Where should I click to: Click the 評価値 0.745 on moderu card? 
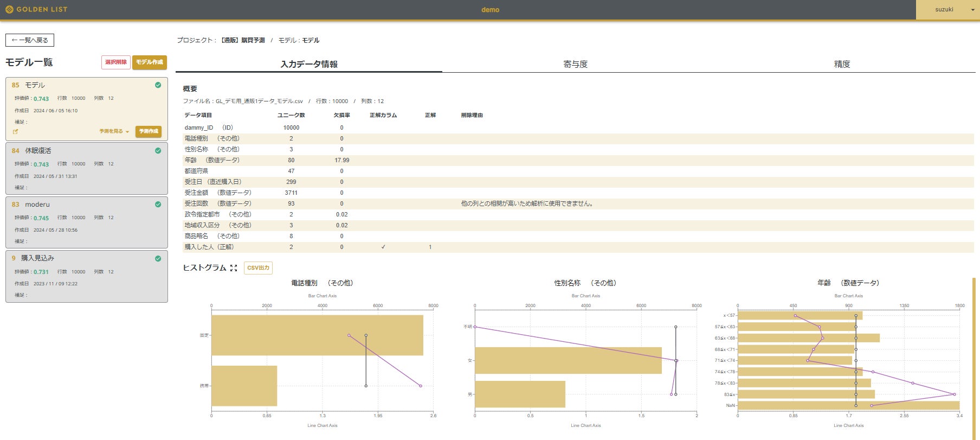coord(41,218)
